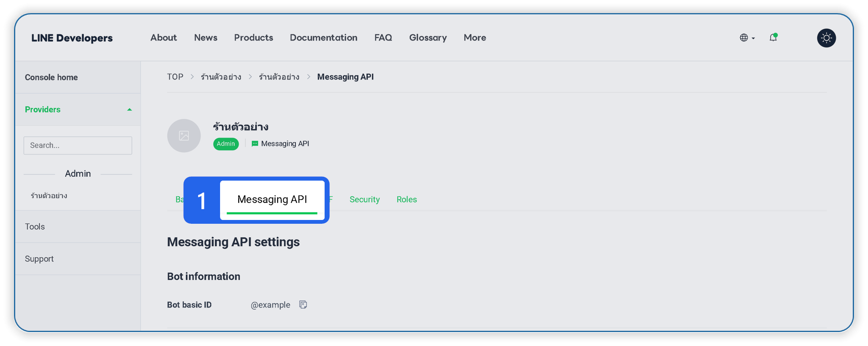868x346 pixels.
Task: Open the notifications bell
Action: click(773, 37)
